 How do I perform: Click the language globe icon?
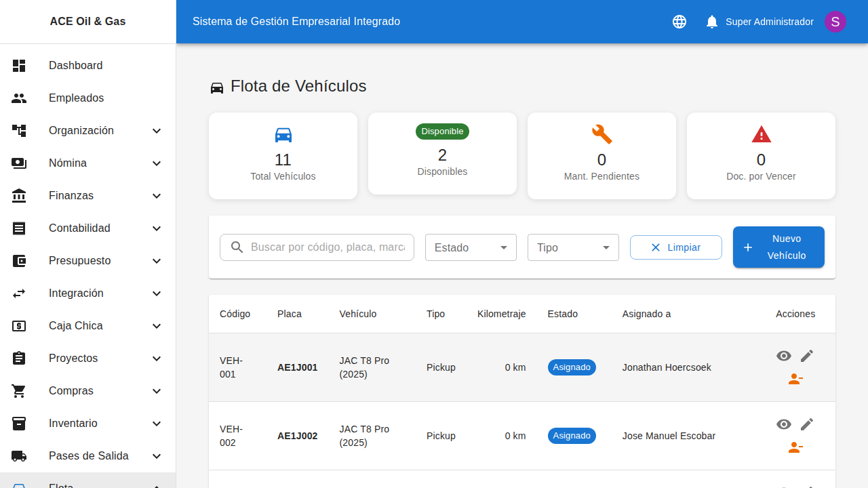tap(679, 22)
